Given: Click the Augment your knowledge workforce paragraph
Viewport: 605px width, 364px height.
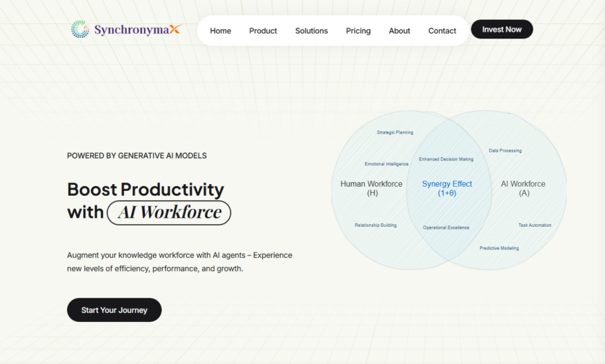Looking at the screenshot, I should point(179,262).
